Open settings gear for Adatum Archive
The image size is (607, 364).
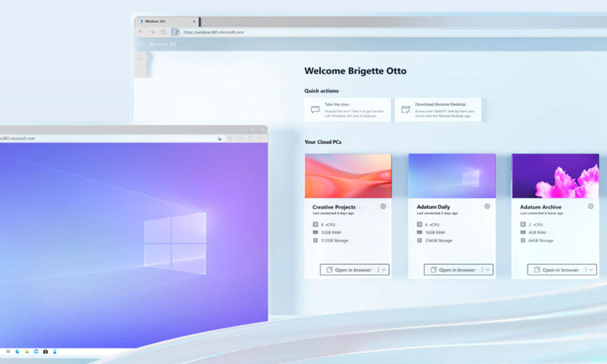point(591,206)
